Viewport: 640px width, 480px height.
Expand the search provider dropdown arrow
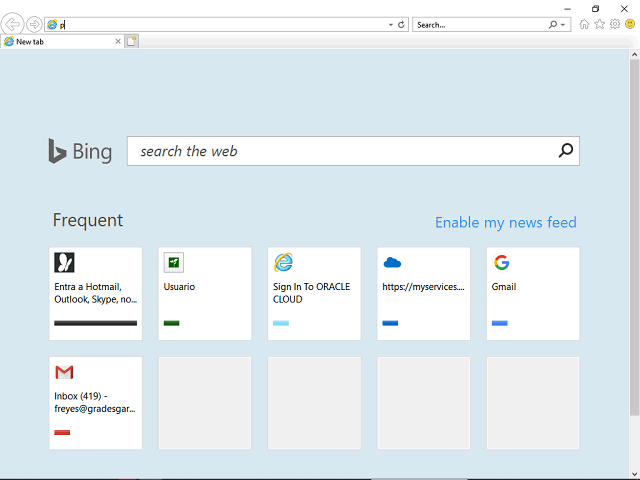pos(563,25)
